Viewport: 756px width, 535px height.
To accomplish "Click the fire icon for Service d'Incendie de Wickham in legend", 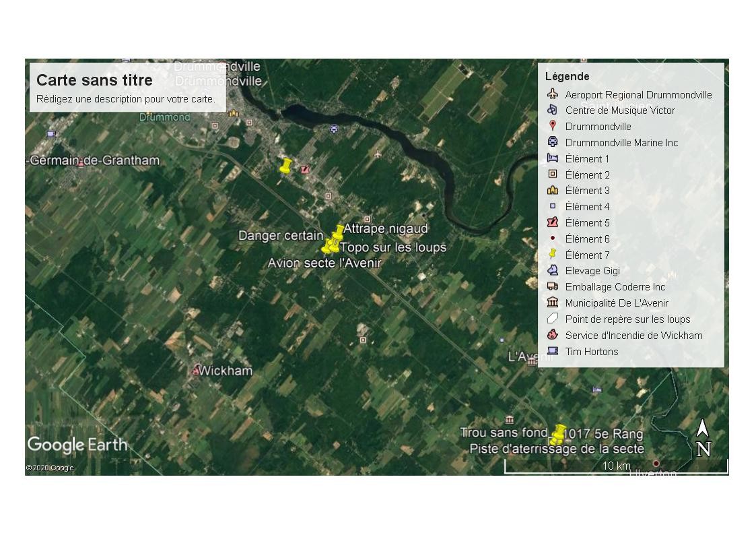I will pyautogui.click(x=553, y=335).
